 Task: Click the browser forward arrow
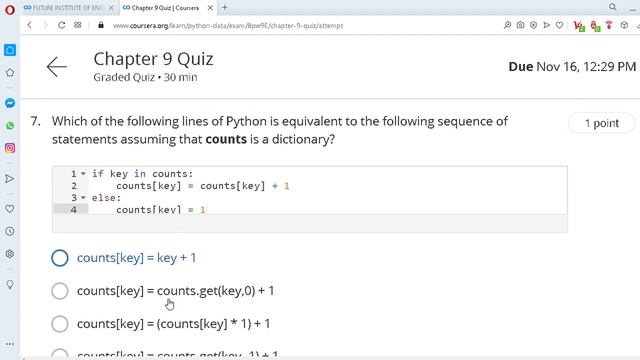coord(45,25)
